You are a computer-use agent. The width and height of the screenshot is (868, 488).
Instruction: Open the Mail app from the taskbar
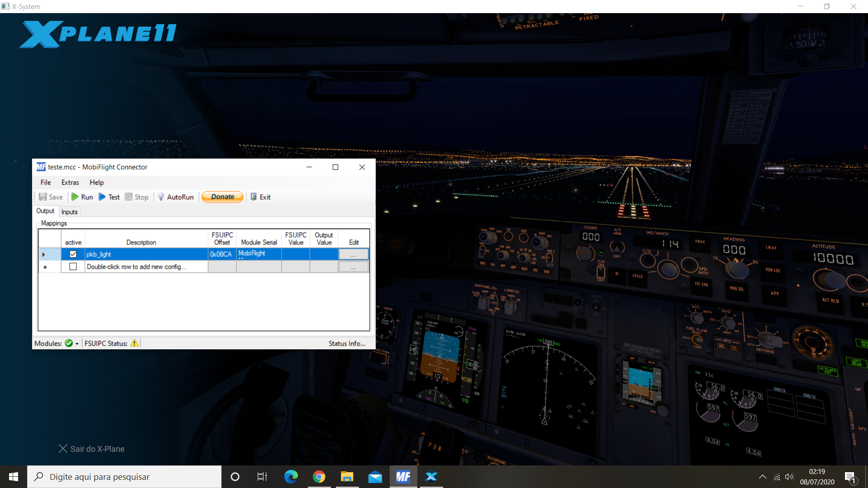[375, 477]
